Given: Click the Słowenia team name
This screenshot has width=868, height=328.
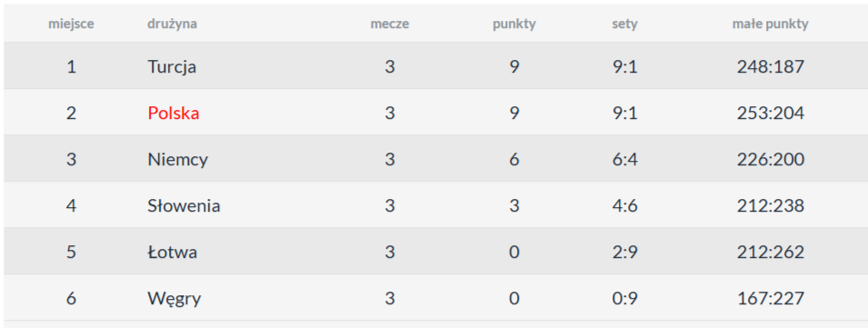Looking at the screenshot, I should (184, 205).
